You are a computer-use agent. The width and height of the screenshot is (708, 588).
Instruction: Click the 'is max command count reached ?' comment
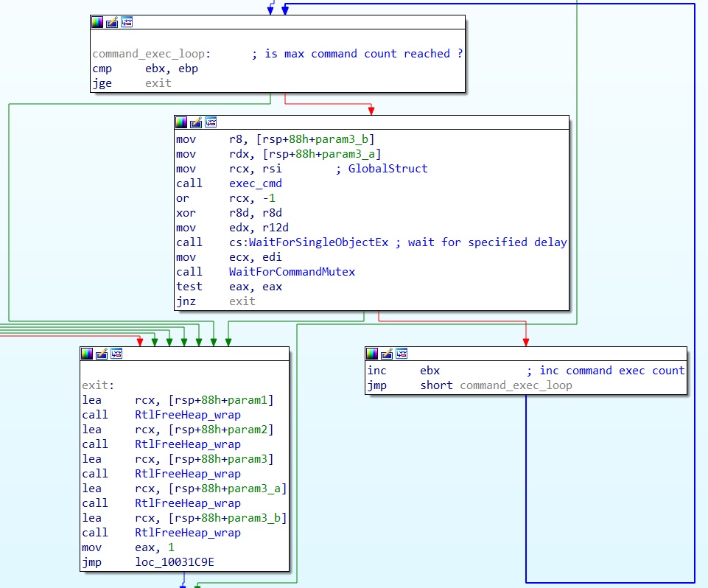point(357,54)
